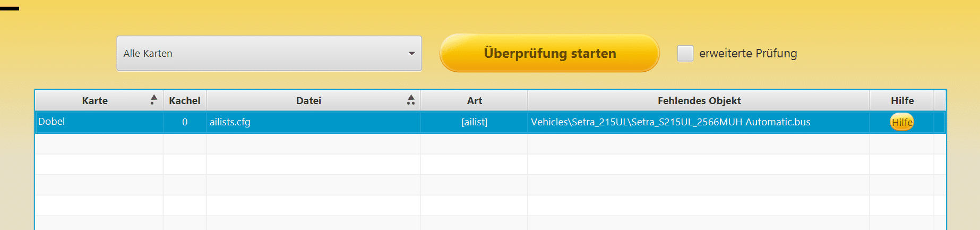This screenshot has width=980, height=230.
Task: Click the erweiterte Prüfung label text
Action: [x=748, y=53]
